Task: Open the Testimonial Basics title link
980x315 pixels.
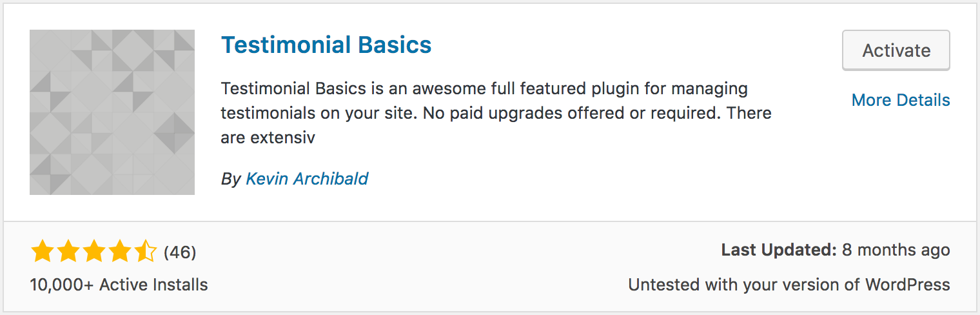Action: coord(326,45)
